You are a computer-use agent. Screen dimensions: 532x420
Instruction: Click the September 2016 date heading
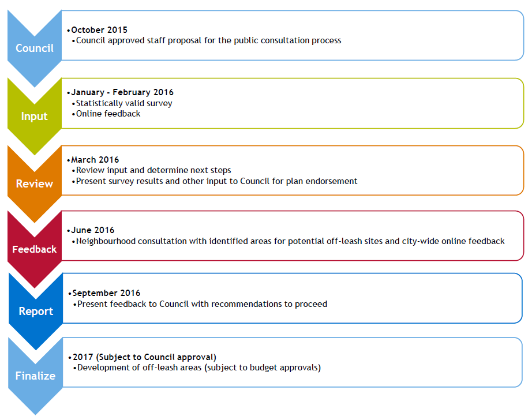106,293
